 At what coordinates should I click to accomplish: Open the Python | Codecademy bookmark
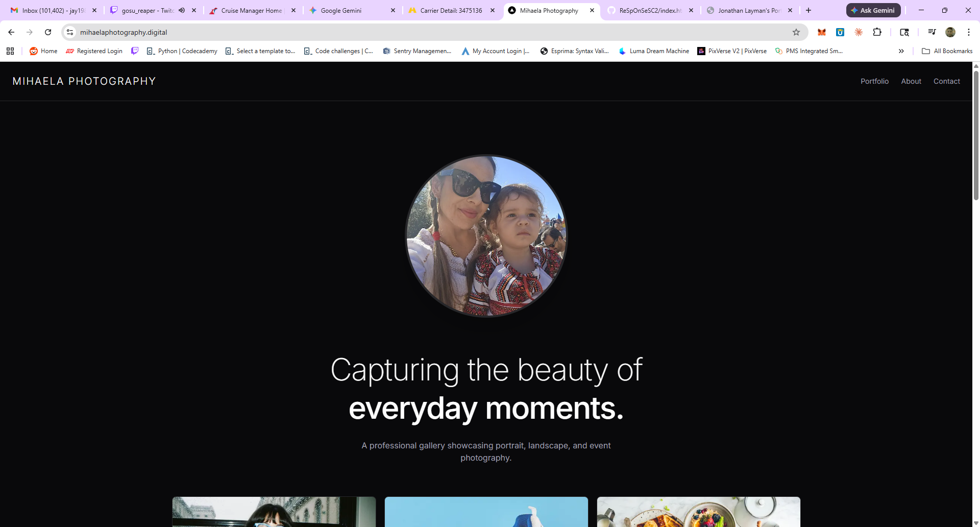click(182, 51)
